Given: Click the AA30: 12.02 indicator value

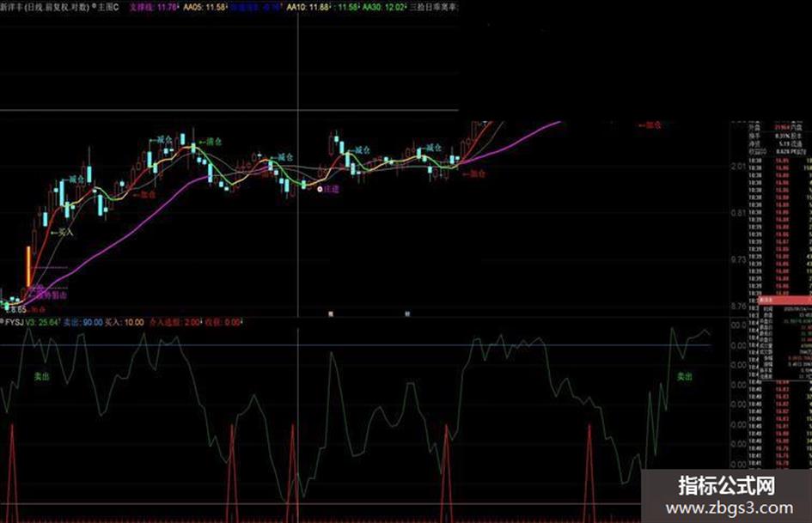Looking at the screenshot, I should [384, 7].
